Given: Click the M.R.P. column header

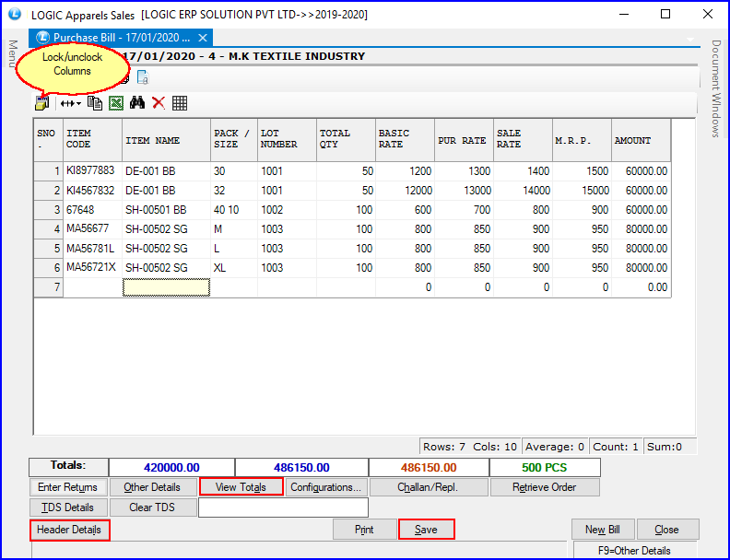Looking at the screenshot, I should (582, 140).
